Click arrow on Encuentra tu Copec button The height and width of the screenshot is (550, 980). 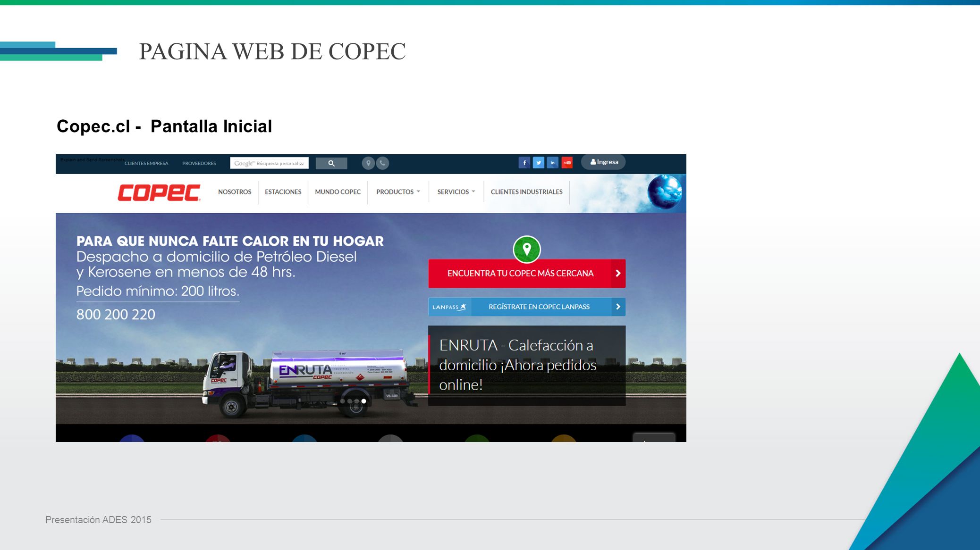click(618, 274)
